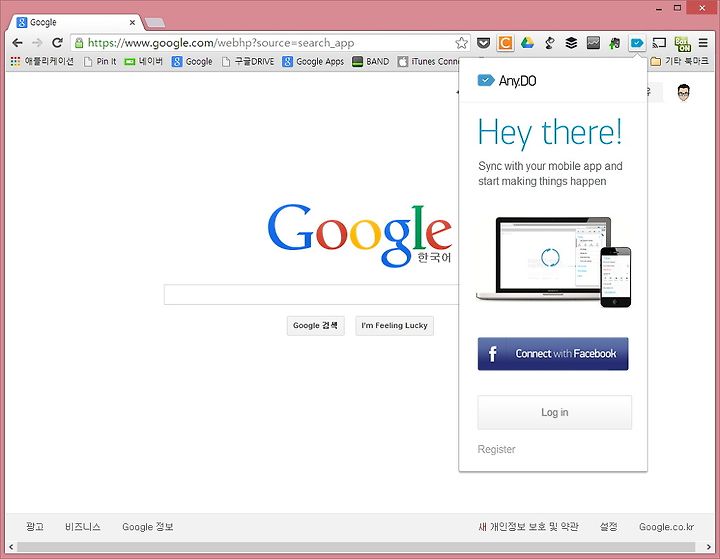The image size is (720, 559).
Task: Click the horizontal scrollbar track
Action: (356, 547)
